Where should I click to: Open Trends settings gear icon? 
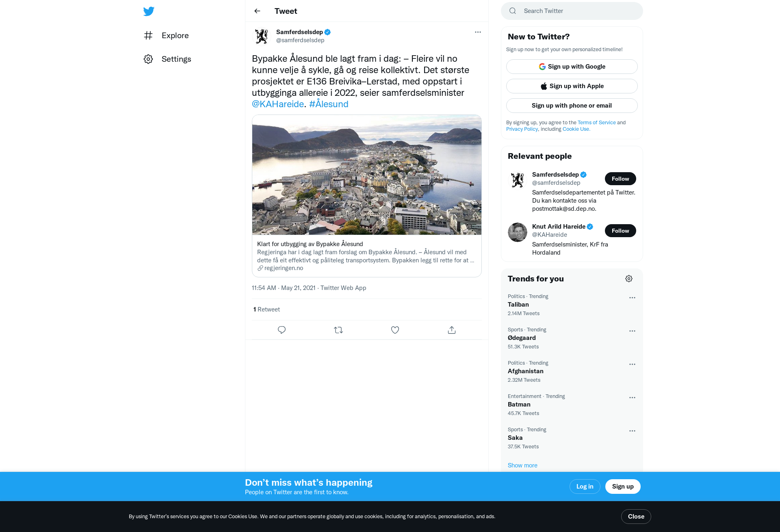629,279
